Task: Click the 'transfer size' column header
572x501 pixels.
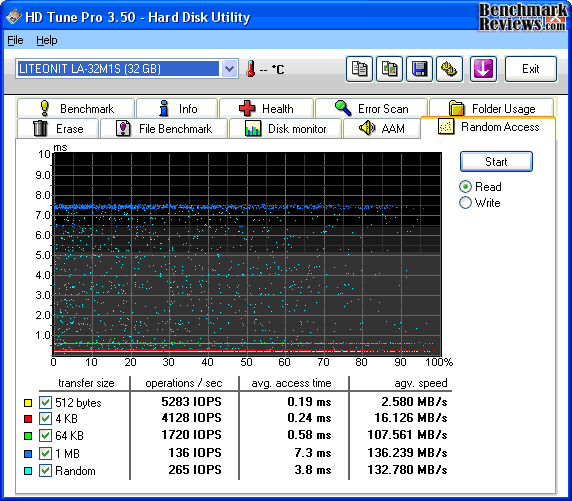Action: coord(86,383)
